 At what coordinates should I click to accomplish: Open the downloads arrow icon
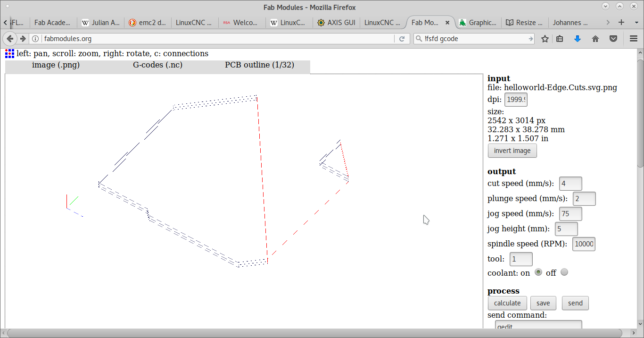(x=577, y=39)
